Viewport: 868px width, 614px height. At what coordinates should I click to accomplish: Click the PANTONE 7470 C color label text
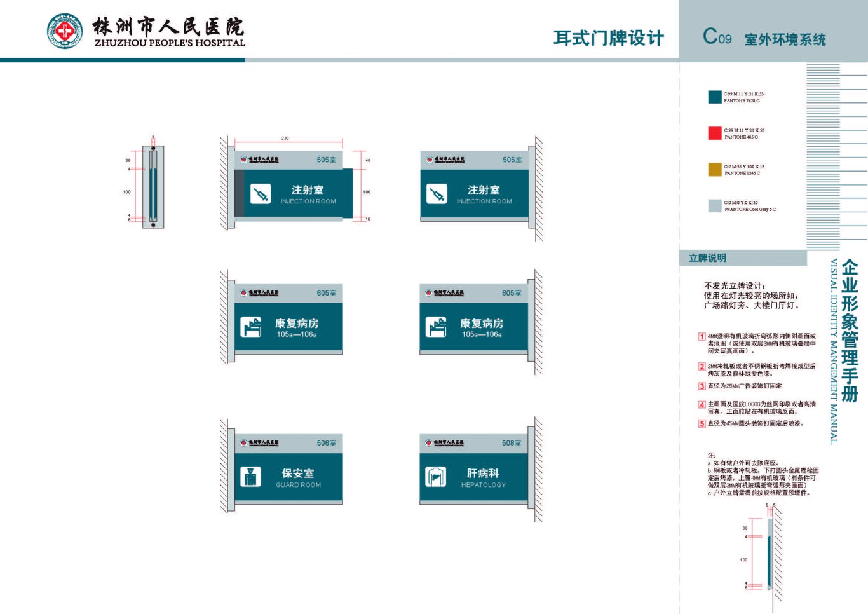click(x=742, y=100)
